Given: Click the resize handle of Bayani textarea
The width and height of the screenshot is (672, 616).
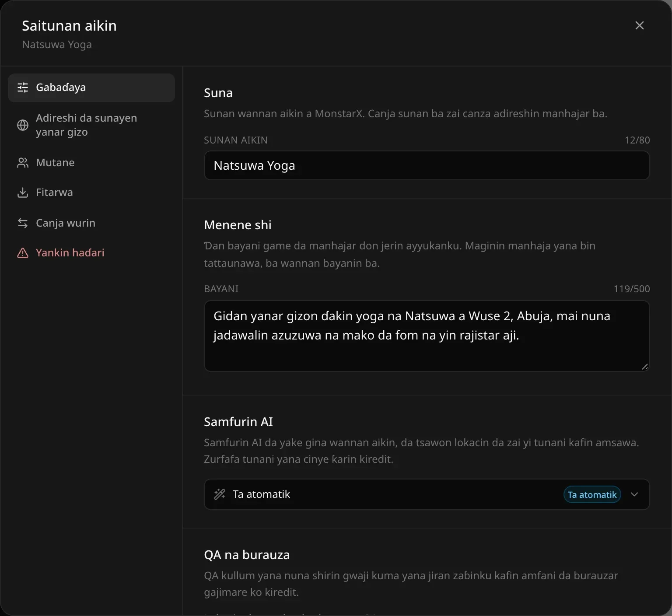Looking at the screenshot, I should 645,367.
